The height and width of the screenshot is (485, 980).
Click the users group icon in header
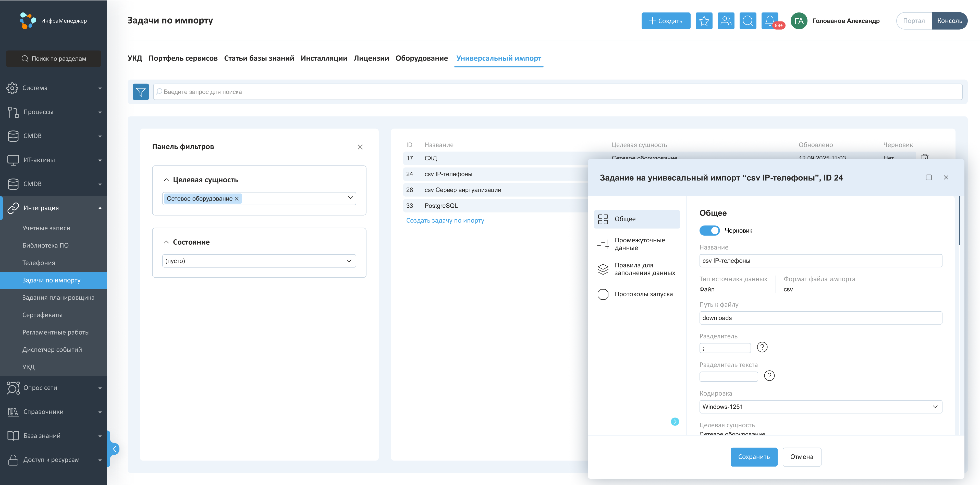coord(726,20)
